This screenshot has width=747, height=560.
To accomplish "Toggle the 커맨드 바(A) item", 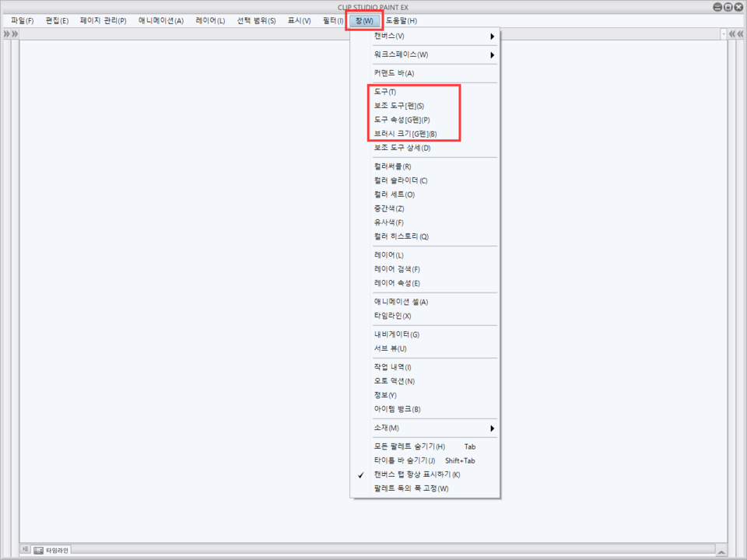I will (434, 73).
